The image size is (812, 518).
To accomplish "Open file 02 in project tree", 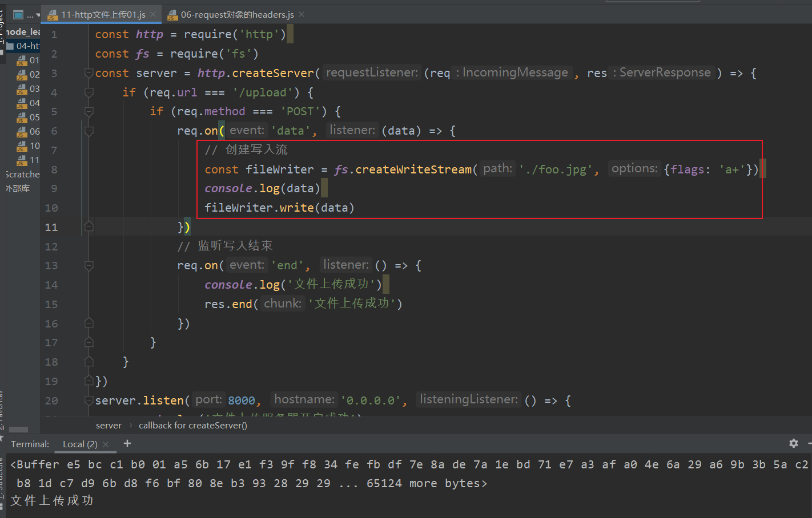I will pyautogui.click(x=29, y=74).
